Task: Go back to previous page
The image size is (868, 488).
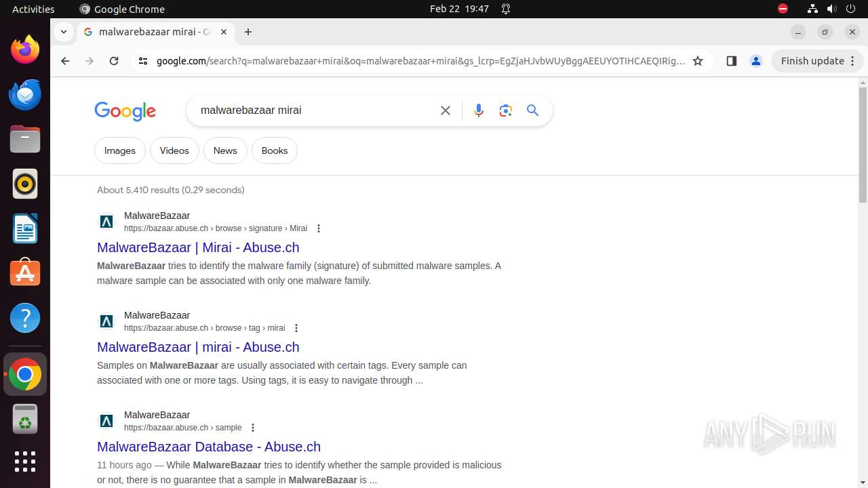Action: [65, 61]
